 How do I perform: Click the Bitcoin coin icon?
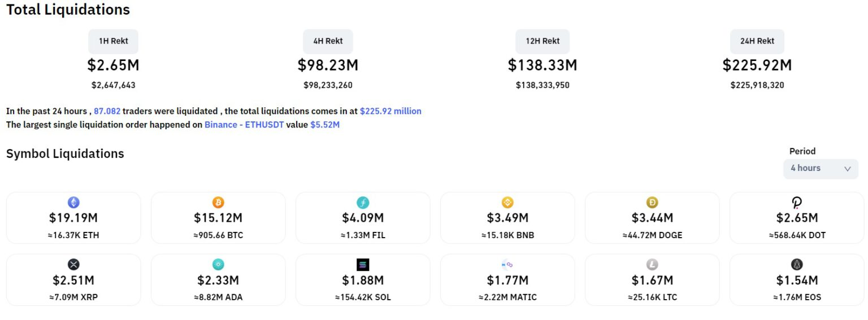(x=218, y=202)
